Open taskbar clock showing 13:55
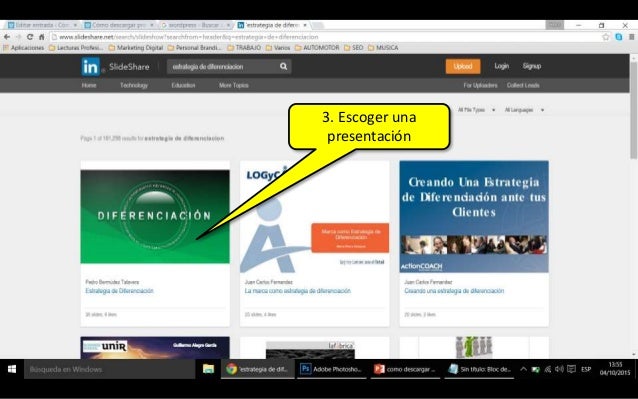The image size is (638, 399). tap(615, 368)
